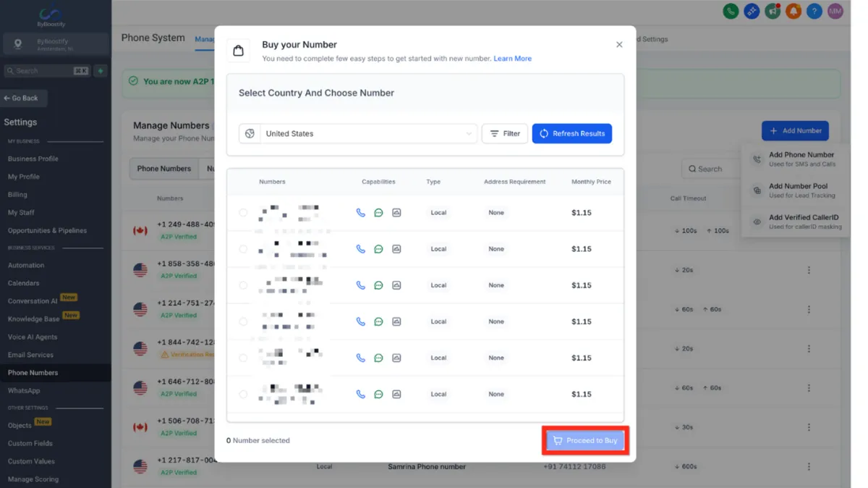Select the third number's radio button
Viewport: 868px width, 488px height.
(243, 285)
